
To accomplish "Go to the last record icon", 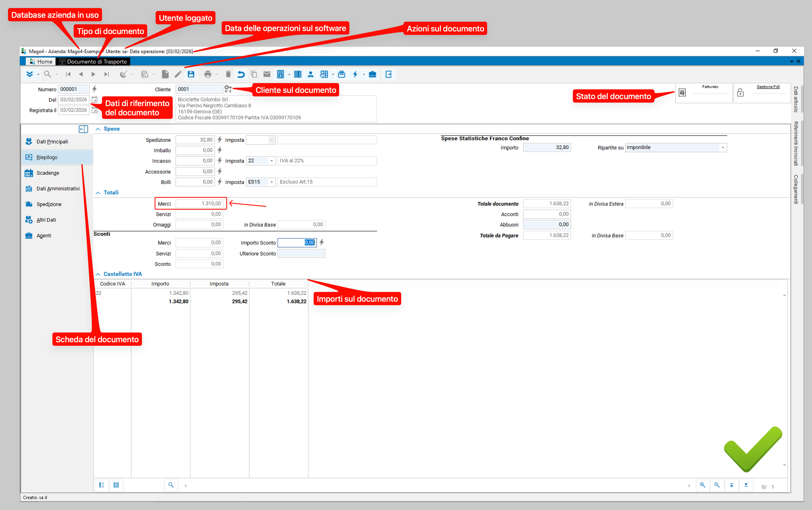I will click(x=107, y=74).
